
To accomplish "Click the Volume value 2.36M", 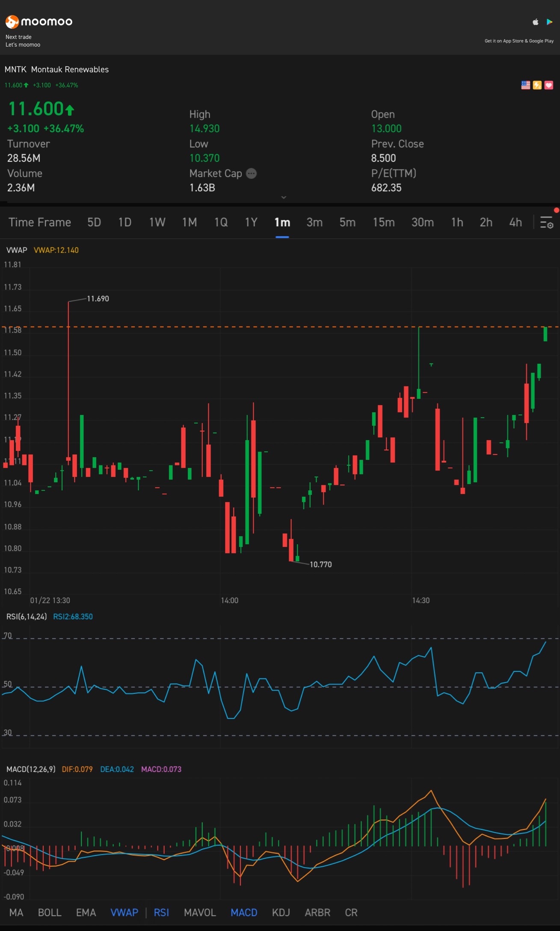I will (x=21, y=187).
